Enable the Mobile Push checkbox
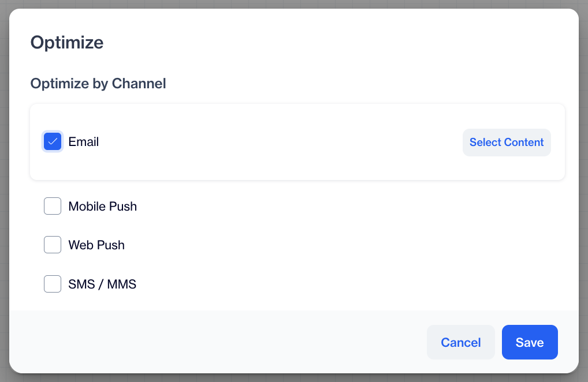The height and width of the screenshot is (382, 588). (x=53, y=206)
